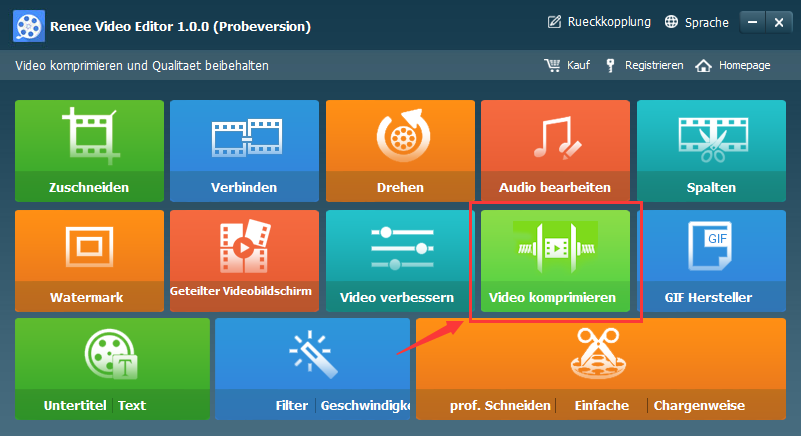Choose the Geteilter Videobildschirm label
Viewport: 801px width, 436px height.
(x=241, y=291)
